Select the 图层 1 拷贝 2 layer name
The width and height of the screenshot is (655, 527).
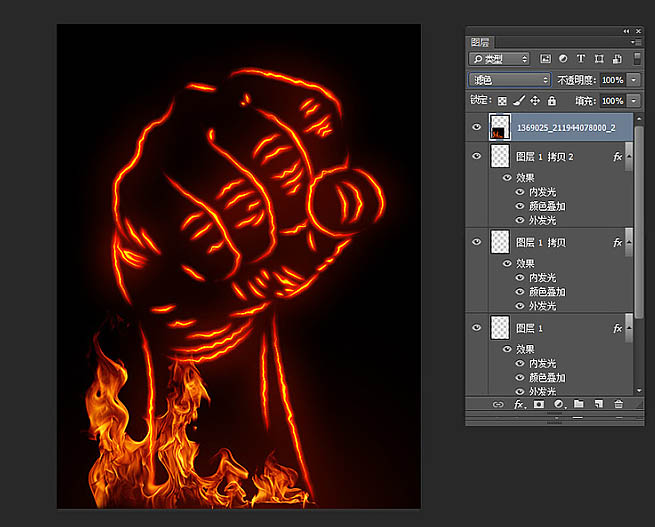click(545, 157)
